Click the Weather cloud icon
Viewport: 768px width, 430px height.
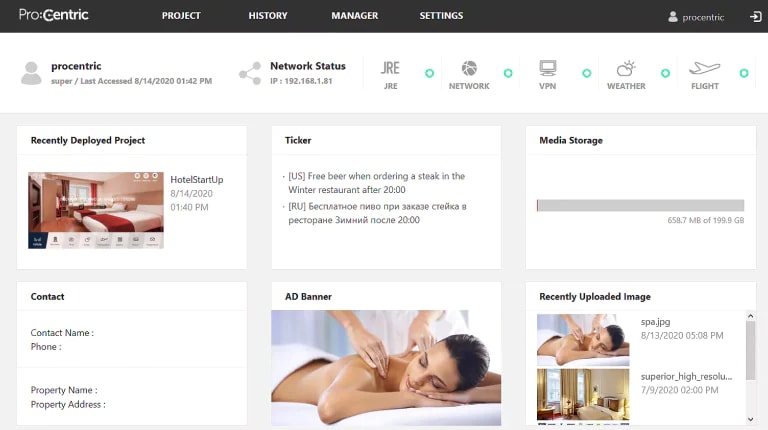(x=626, y=69)
